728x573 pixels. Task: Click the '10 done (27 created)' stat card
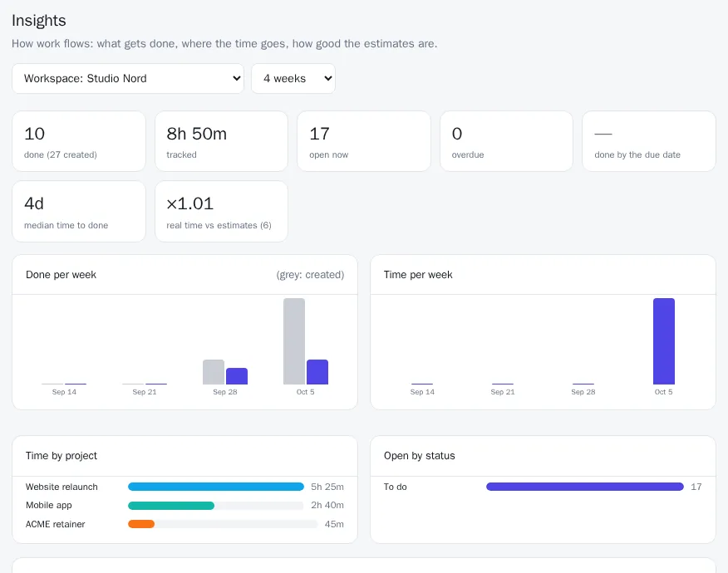click(x=79, y=141)
